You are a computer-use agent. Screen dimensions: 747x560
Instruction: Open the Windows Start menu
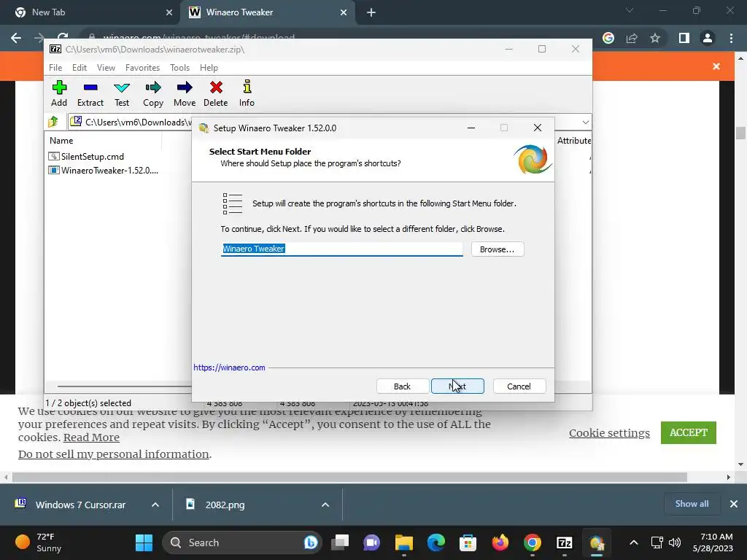point(144,542)
